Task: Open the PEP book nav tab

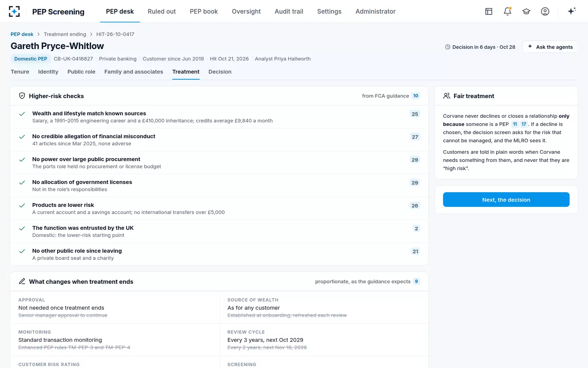Action: tap(204, 11)
